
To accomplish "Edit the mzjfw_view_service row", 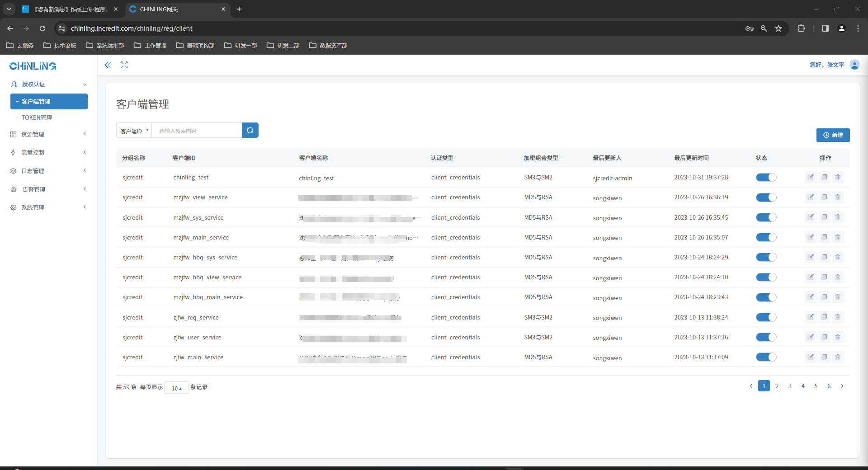I will pyautogui.click(x=811, y=197).
